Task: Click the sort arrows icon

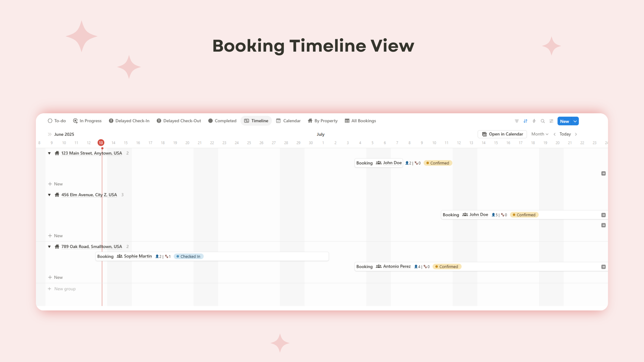Action: pyautogui.click(x=525, y=121)
